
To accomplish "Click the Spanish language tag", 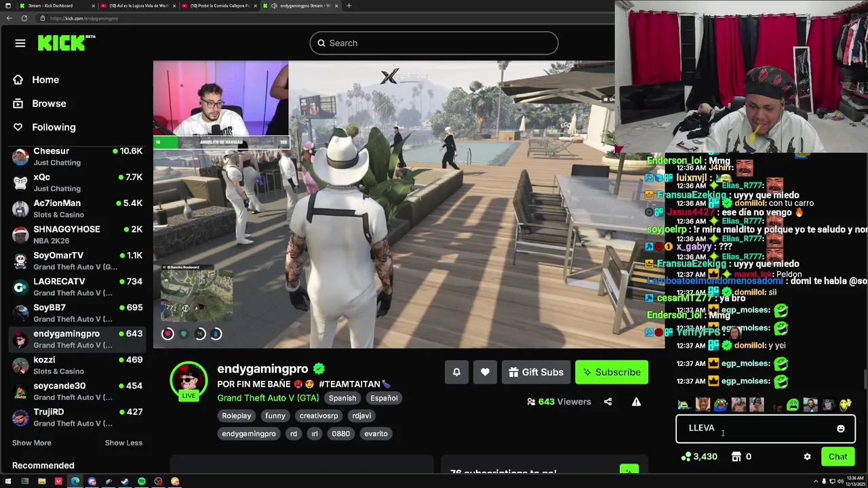I will 342,399.
